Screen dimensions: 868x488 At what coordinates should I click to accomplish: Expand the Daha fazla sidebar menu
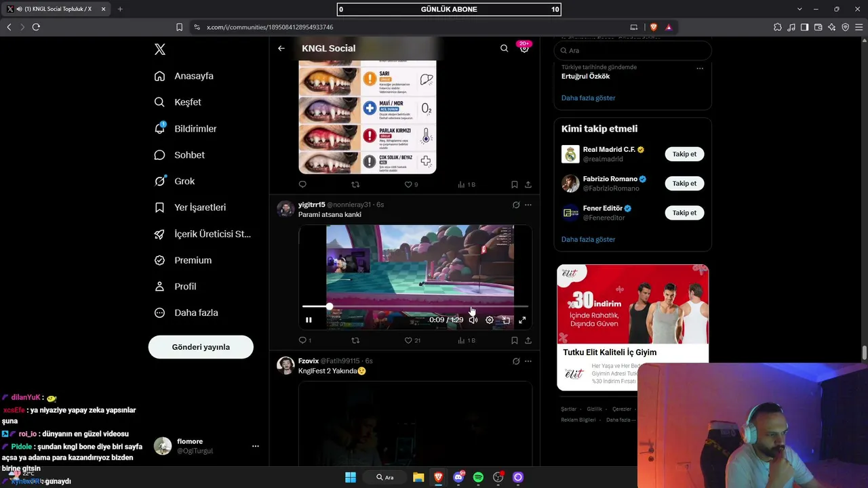click(186, 313)
